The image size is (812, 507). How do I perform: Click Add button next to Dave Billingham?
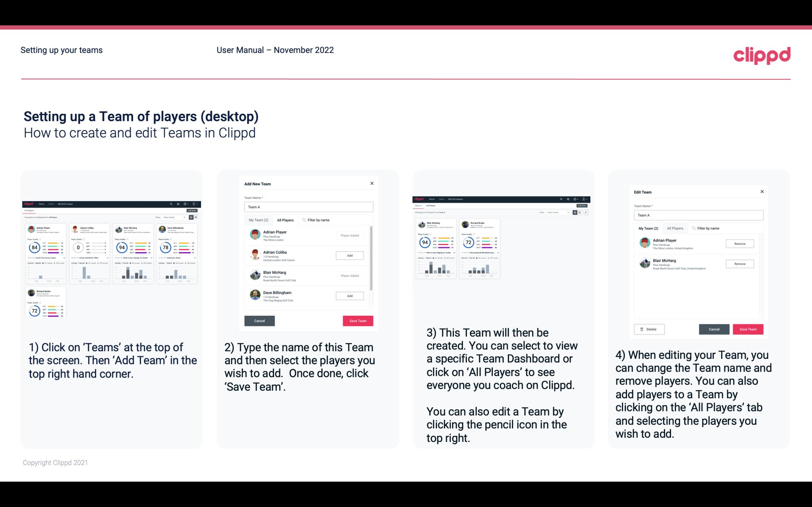click(x=349, y=295)
